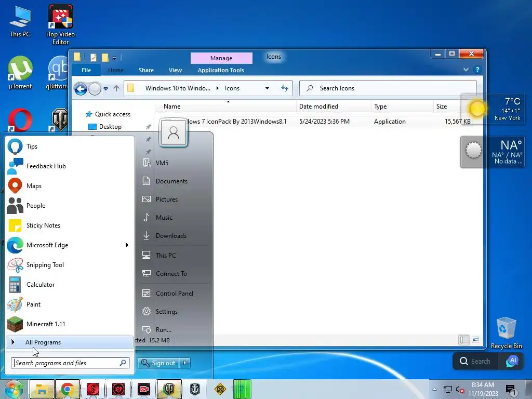This screenshot has height=399, width=532.
Task: Open the New York weather gadget
Action: pyautogui.click(x=493, y=109)
